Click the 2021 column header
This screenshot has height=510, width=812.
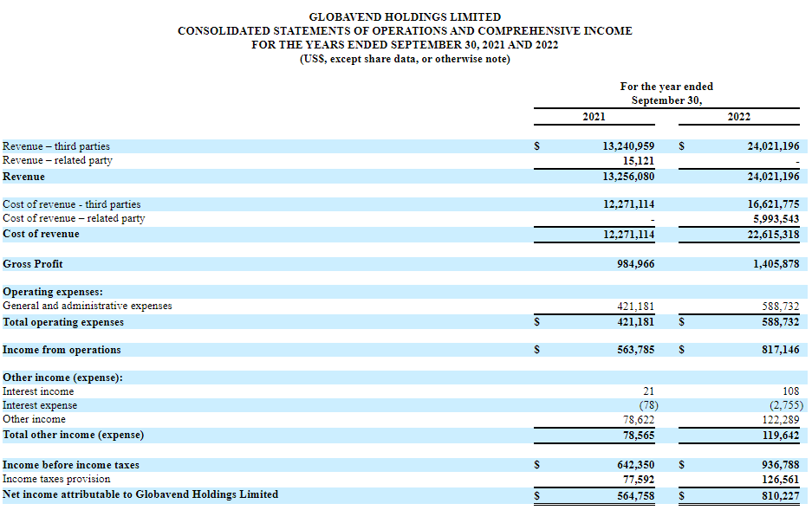tap(594, 117)
